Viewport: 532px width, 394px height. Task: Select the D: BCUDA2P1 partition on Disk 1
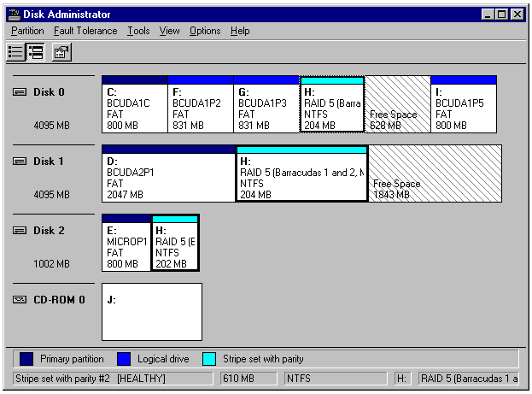click(x=168, y=178)
